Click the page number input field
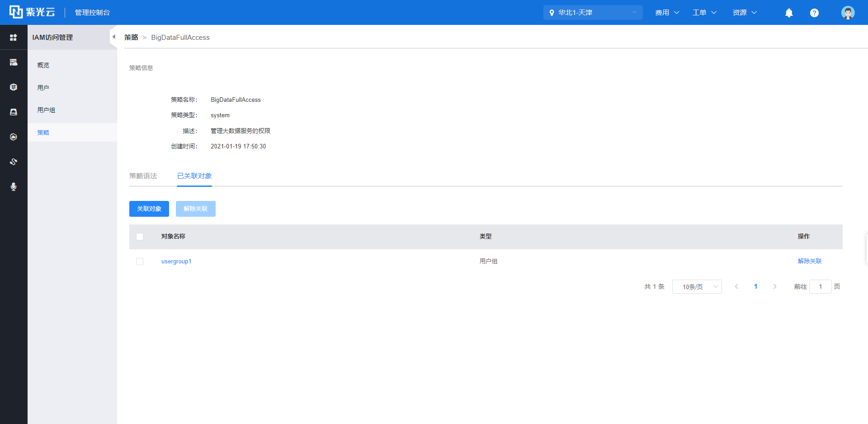This screenshot has width=868, height=424. [820, 287]
